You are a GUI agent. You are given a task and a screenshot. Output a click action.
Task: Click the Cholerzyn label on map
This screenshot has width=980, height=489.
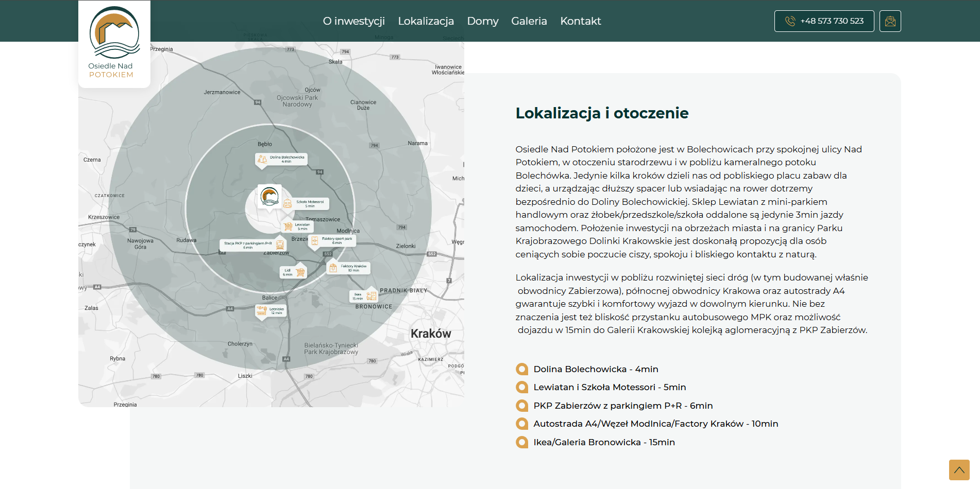point(240,344)
